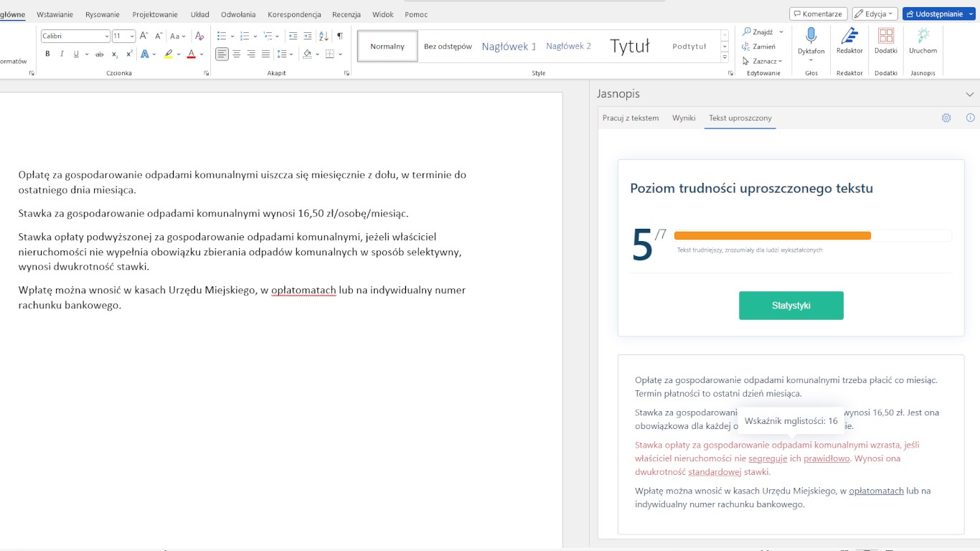Open the Calibri font name dropdown
This screenshot has width=980, height=551.
pyautogui.click(x=107, y=36)
